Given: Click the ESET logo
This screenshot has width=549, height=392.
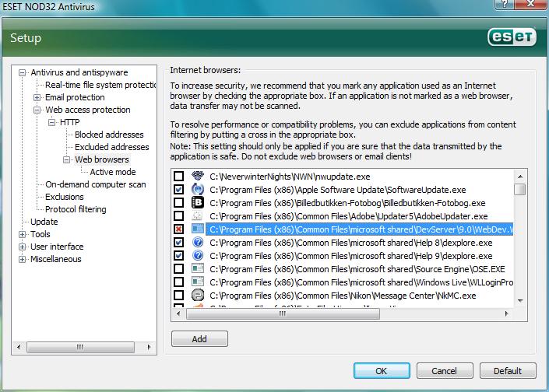Looking at the screenshot, I should pos(512,37).
